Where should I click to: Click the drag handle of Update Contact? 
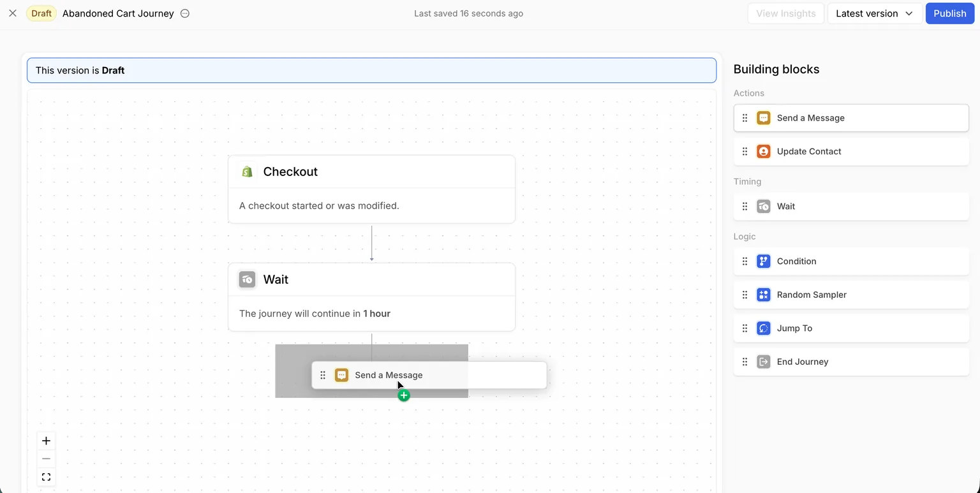tap(745, 151)
